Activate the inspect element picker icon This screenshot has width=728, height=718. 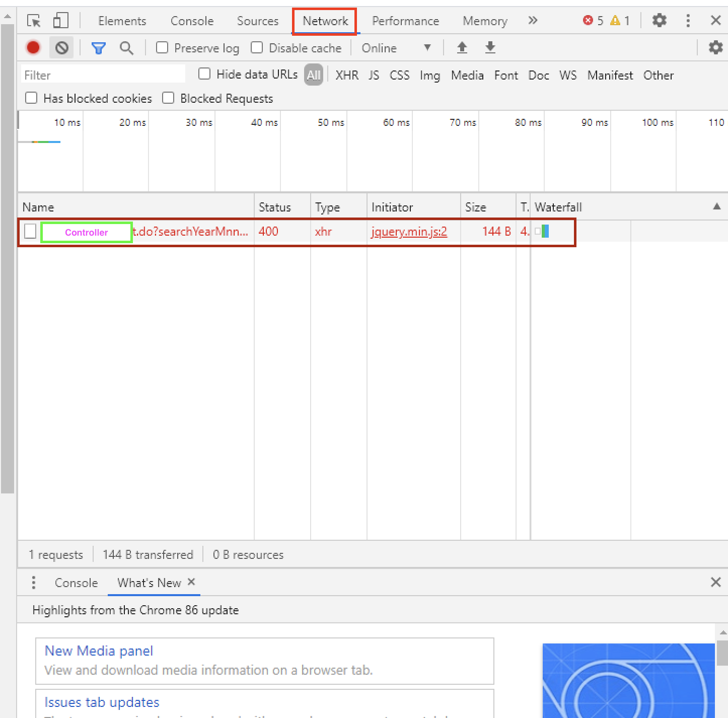coord(34,21)
